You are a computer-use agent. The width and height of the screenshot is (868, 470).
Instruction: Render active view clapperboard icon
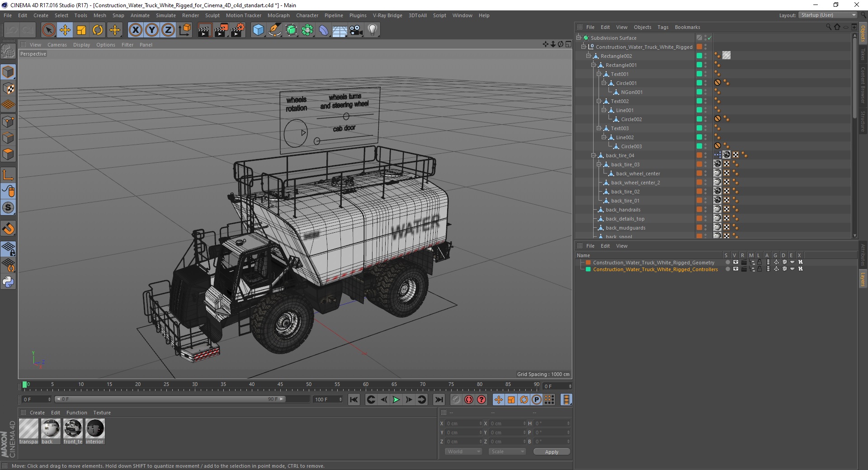pyautogui.click(x=204, y=30)
